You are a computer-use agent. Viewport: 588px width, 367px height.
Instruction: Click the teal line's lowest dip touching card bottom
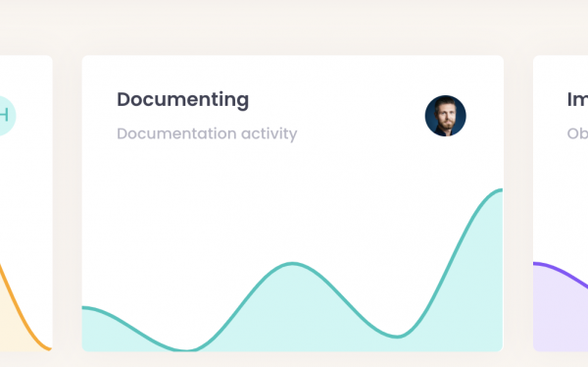pyautogui.click(x=186, y=349)
